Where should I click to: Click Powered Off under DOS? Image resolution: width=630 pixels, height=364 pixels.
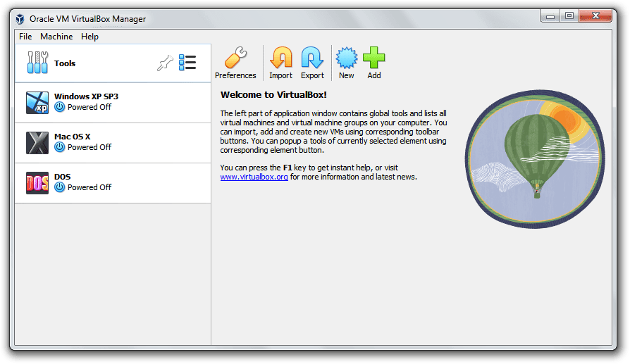point(89,187)
